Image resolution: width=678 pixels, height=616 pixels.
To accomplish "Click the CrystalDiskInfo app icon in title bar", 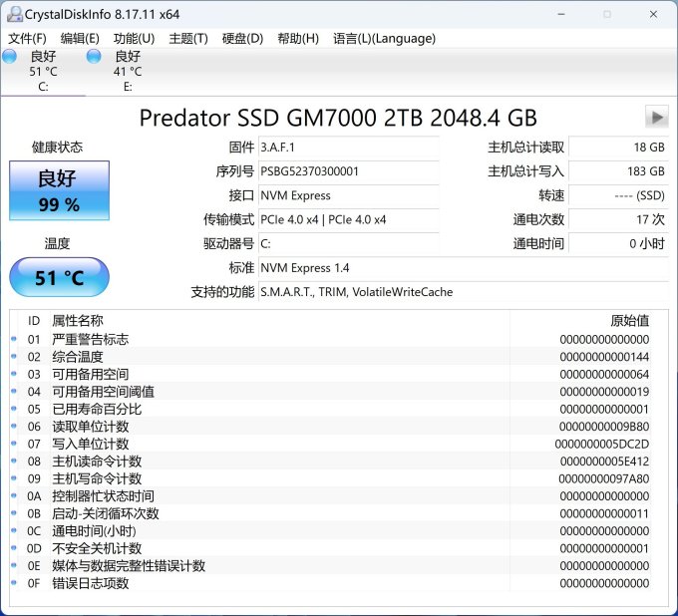I will click(15, 14).
